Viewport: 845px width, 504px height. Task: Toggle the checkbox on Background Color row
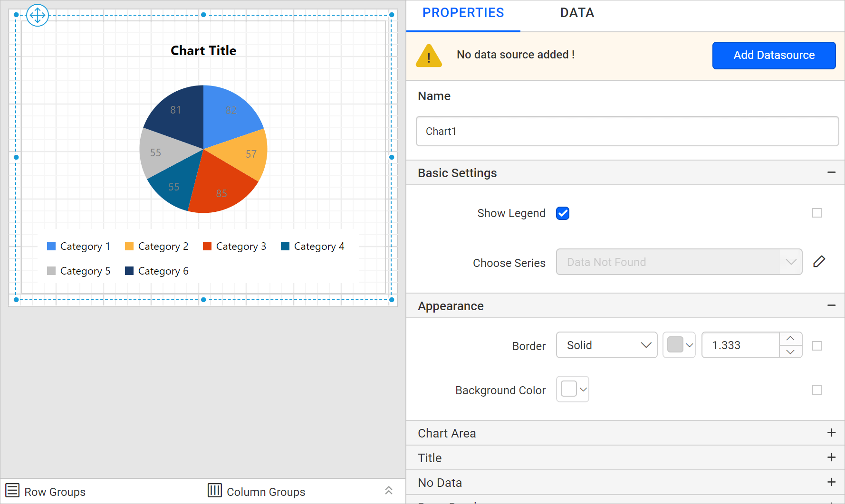coord(816,390)
